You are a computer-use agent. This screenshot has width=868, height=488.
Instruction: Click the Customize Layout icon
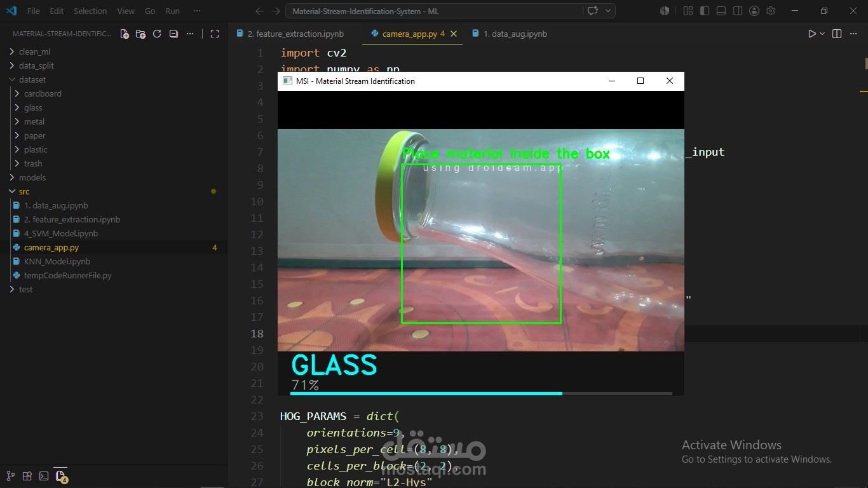click(688, 11)
